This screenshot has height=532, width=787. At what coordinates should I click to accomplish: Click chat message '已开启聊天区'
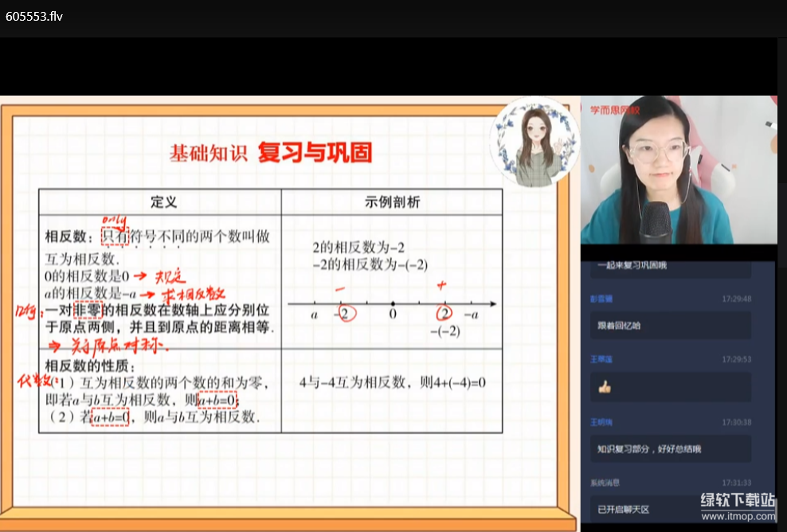671,509
